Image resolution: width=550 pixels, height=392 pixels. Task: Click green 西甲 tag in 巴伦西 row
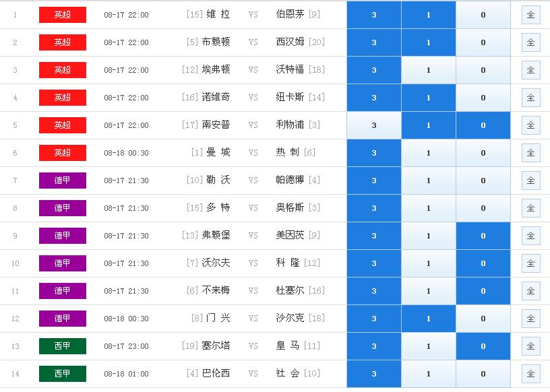pyautogui.click(x=63, y=374)
